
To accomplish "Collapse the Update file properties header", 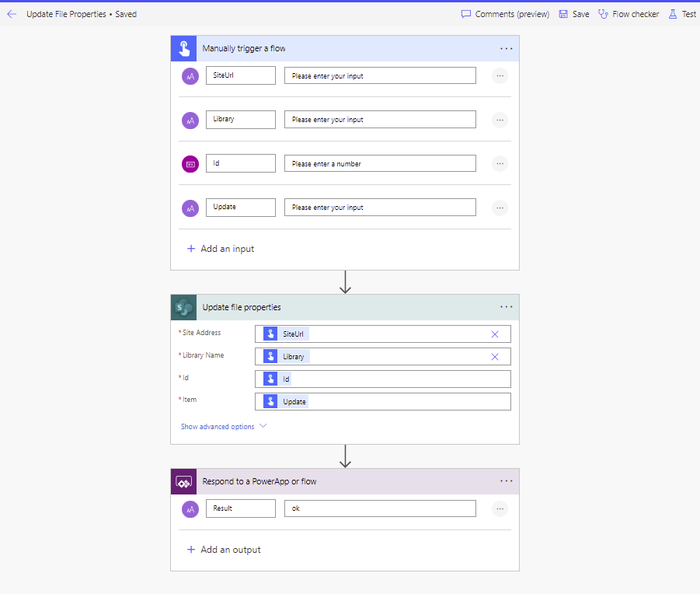I will tap(345, 307).
